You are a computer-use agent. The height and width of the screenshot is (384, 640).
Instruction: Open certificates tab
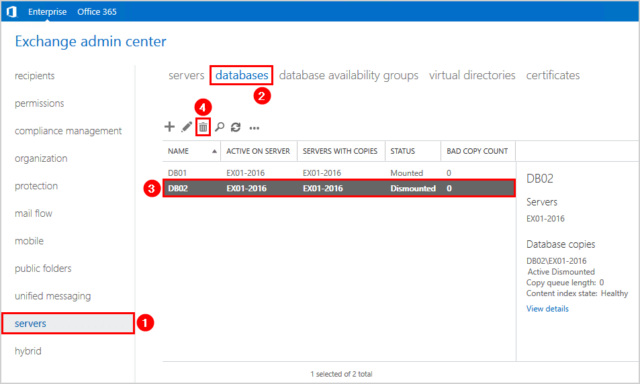click(553, 75)
